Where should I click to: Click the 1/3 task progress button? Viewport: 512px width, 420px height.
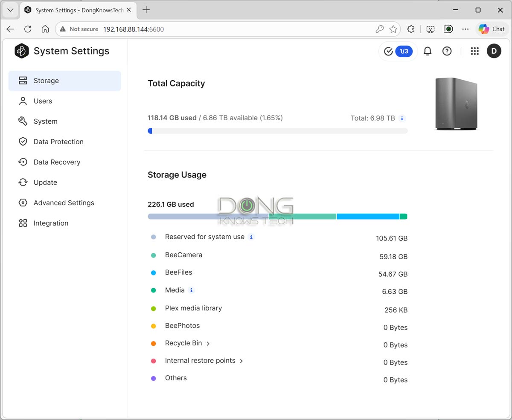coord(398,51)
